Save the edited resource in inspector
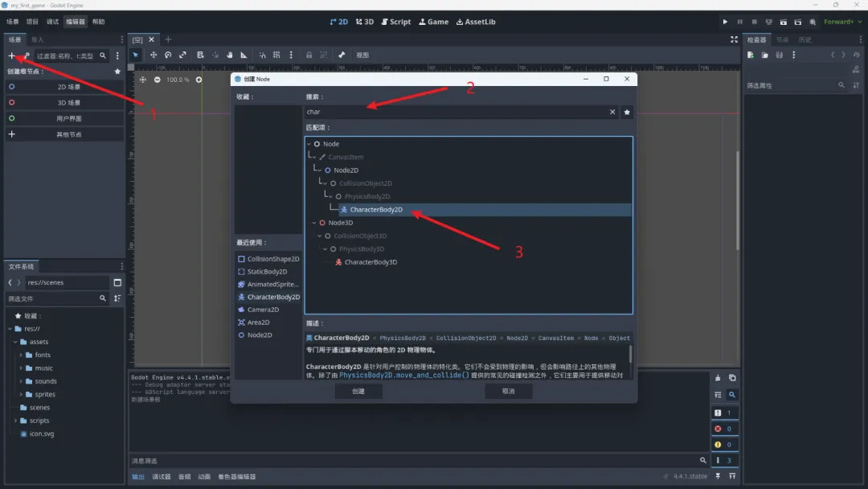 click(x=780, y=55)
